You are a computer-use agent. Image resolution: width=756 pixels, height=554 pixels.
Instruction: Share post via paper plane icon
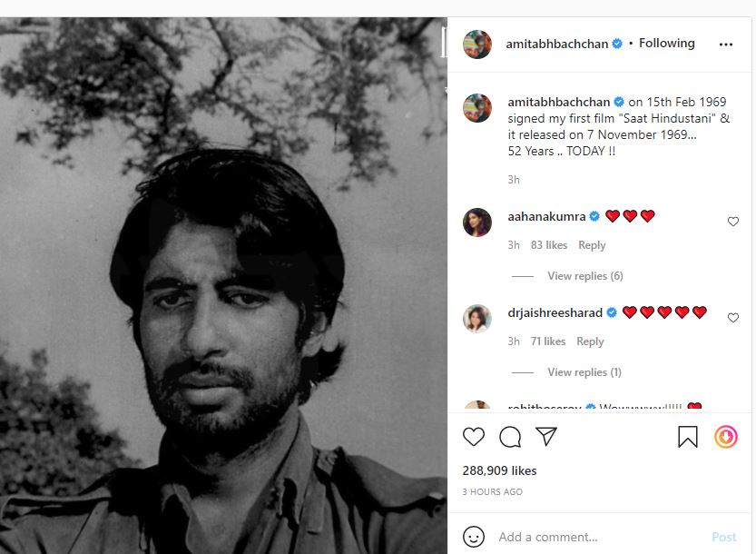[545, 437]
